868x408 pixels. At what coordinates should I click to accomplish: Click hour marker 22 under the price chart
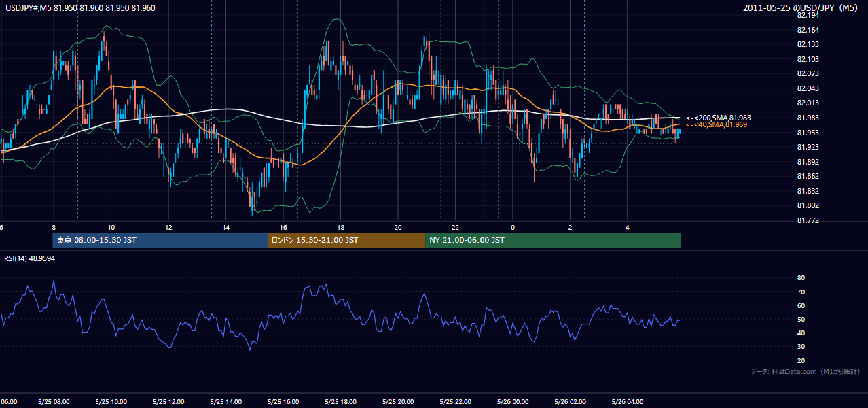click(456, 227)
